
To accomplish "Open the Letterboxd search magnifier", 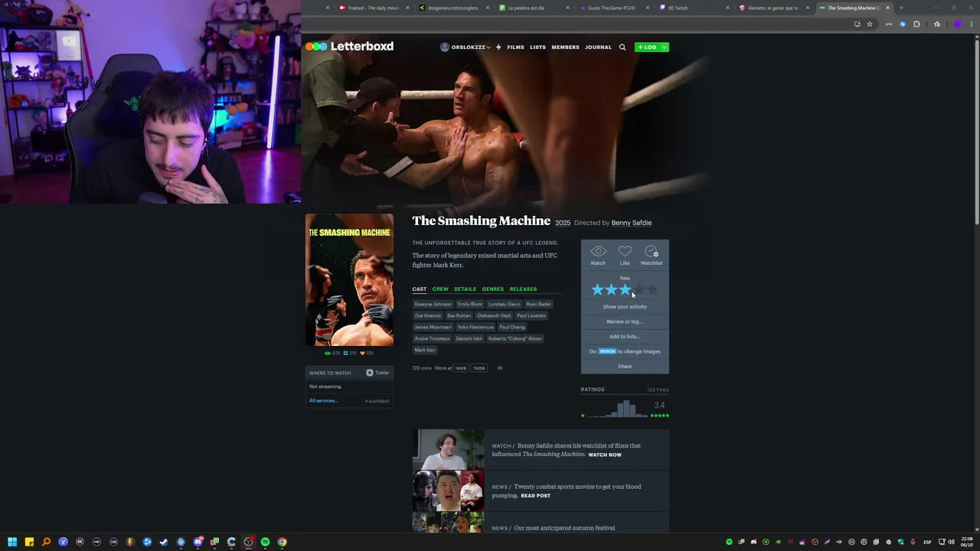I will (622, 47).
